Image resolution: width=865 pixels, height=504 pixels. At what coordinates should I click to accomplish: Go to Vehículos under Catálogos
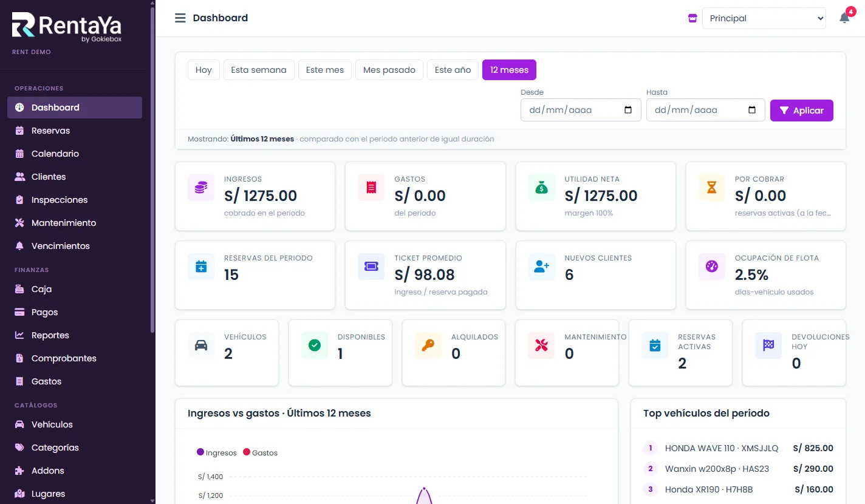pos(75,424)
